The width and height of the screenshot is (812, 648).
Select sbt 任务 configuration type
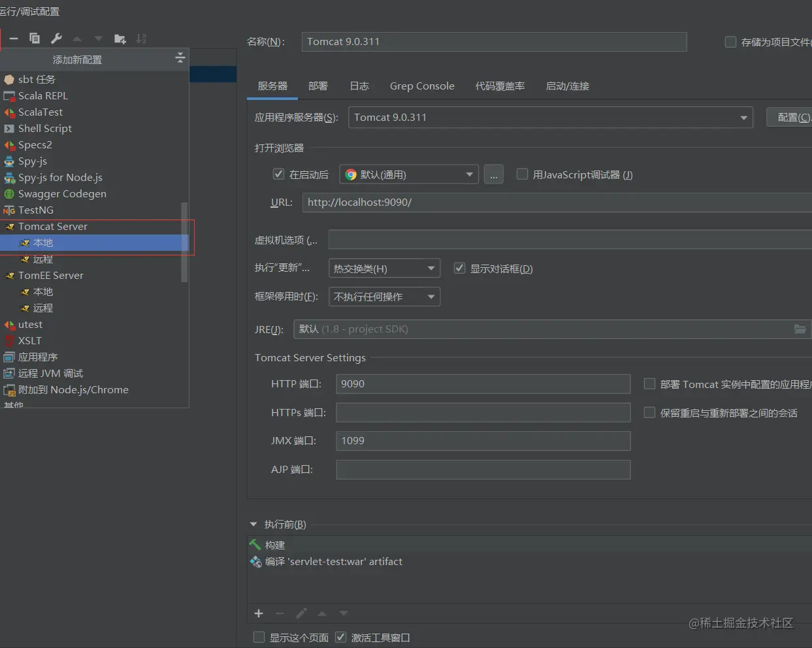click(95, 79)
